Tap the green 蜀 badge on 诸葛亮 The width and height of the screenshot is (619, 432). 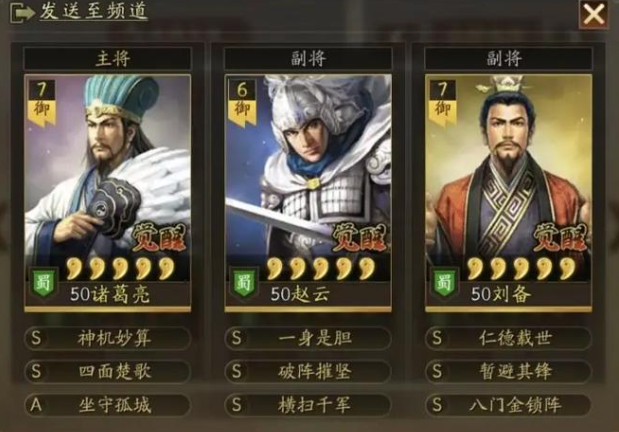tap(43, 283)
